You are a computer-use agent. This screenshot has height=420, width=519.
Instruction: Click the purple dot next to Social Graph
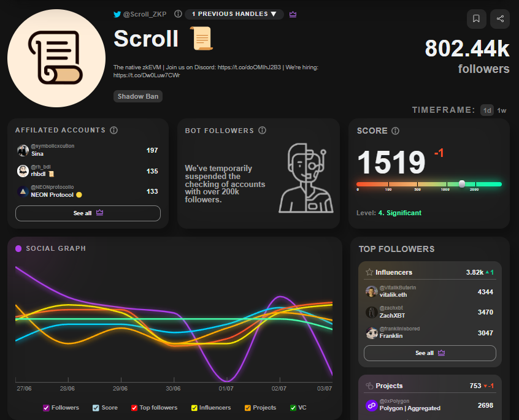[x=18, y=248]
